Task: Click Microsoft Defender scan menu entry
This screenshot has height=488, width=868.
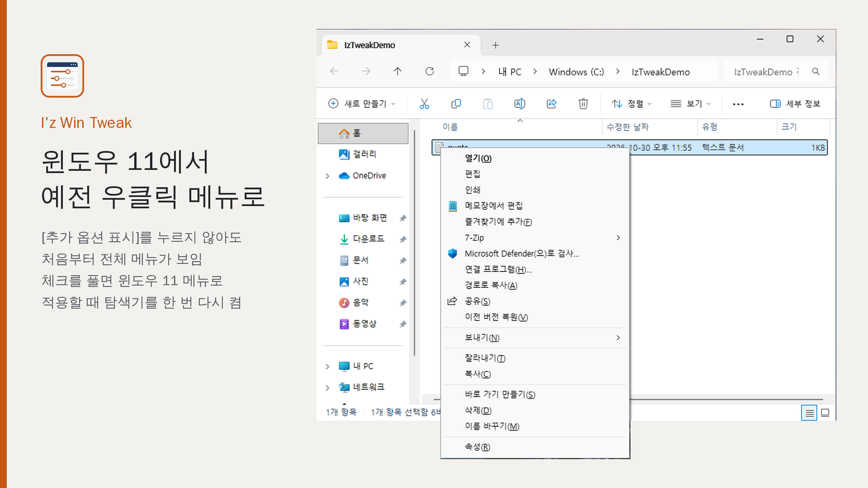Action: coord(535,253)
